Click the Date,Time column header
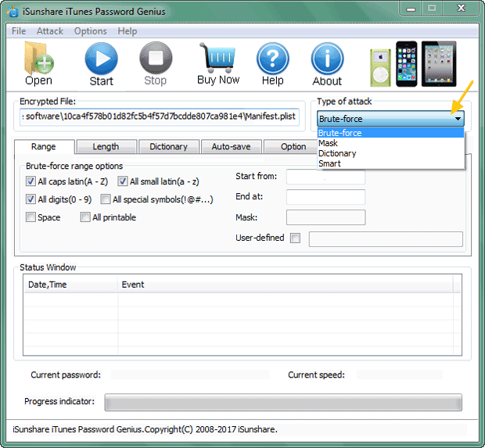 click(70, 285)
